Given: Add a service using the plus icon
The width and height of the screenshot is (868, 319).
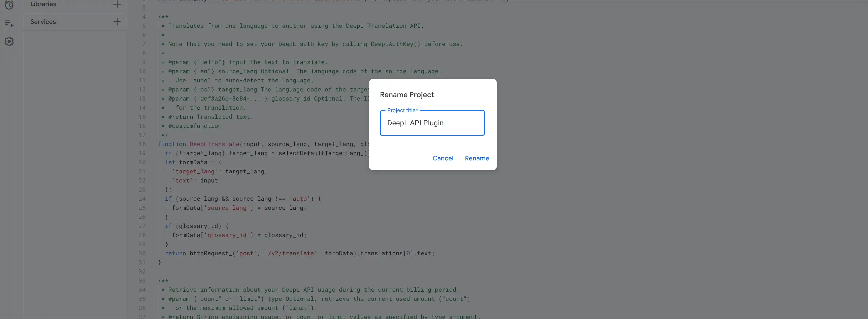Looking at the screenshot, I should (x=117, y=22).
